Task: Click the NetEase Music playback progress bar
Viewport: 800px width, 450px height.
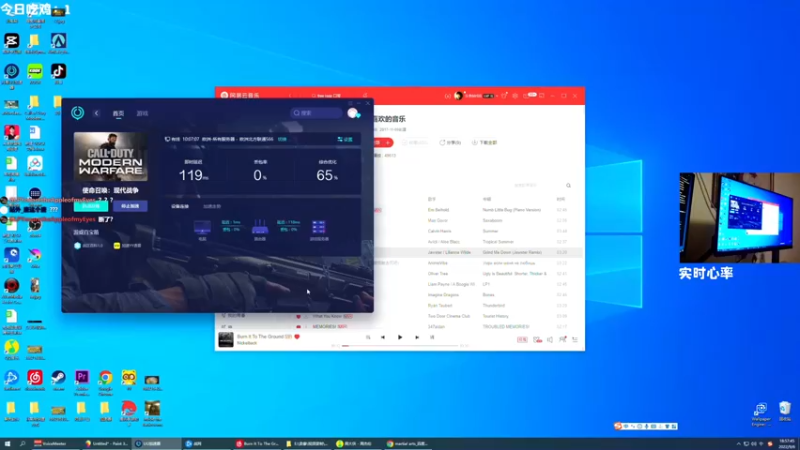Action: click(399, 346)
